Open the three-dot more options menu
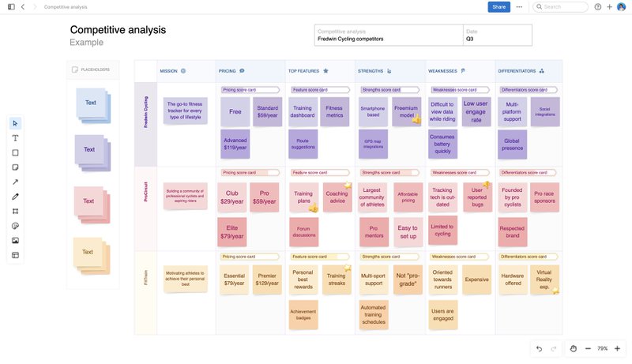Screen dimensions: 632x364 (519, 7)
